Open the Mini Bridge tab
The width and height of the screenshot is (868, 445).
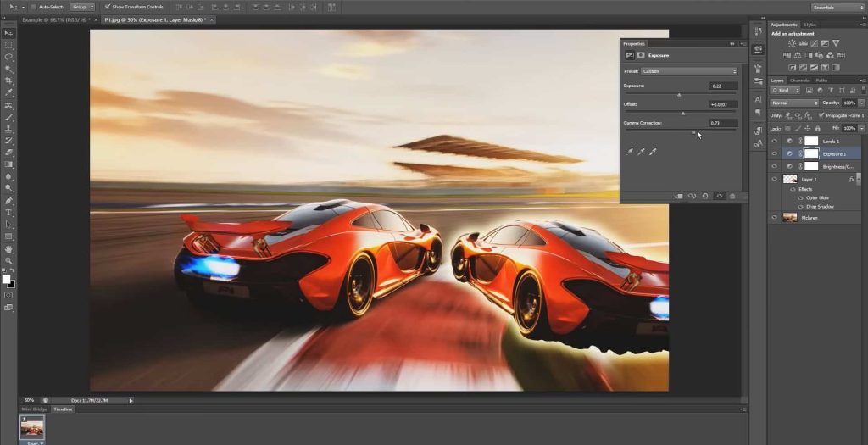pyautogui.click(x=34, y=409)
